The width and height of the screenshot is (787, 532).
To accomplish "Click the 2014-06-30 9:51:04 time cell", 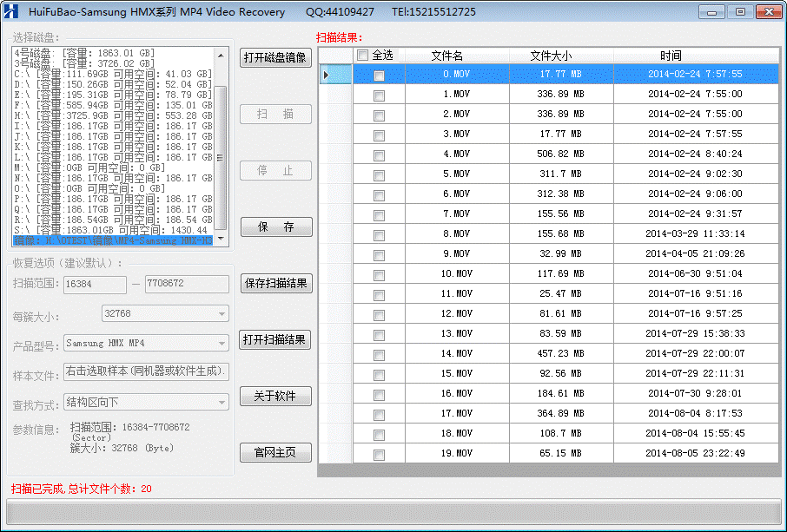I will click(696, 273).
